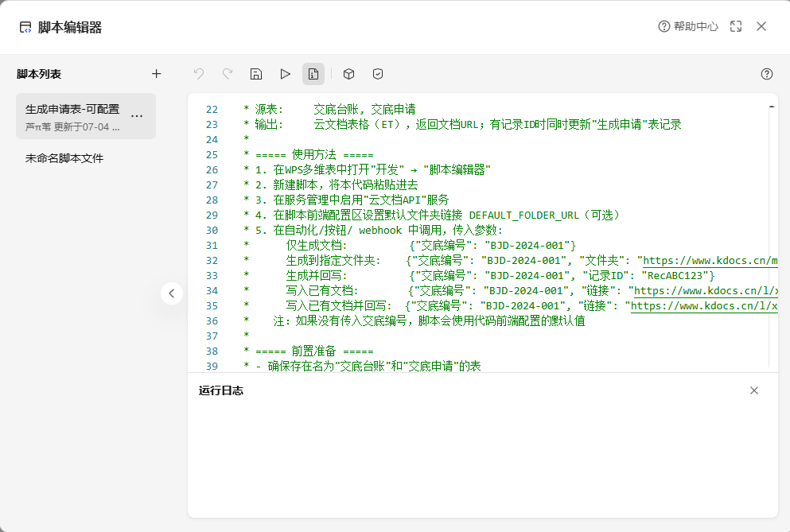Click line 26 comment about 脚本编辑器
790x532 pixels.
pos(382,169)
